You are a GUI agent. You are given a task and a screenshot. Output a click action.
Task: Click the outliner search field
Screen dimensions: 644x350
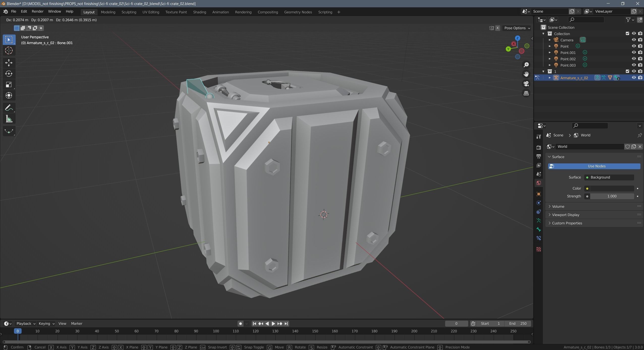pos(586,20)
